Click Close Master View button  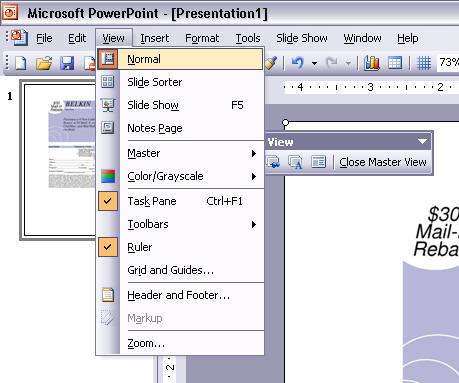point(383,162)
